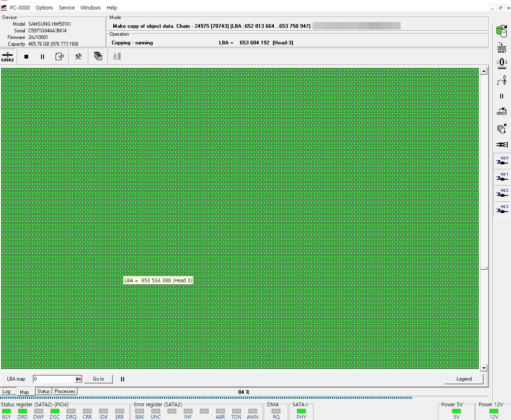Click the BBK error register indicator
The image size is (511, 420).
[x=140, y=411]
